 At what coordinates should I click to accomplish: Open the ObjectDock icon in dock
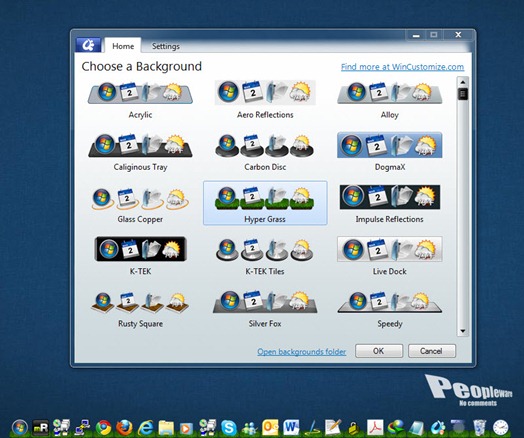coord(438,428)
